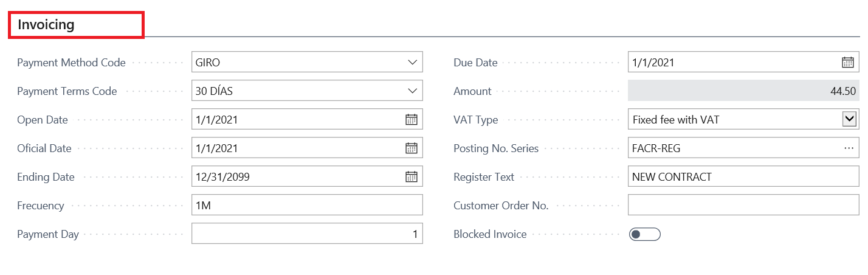Open the VAT Type dropdown arrow

849,119
